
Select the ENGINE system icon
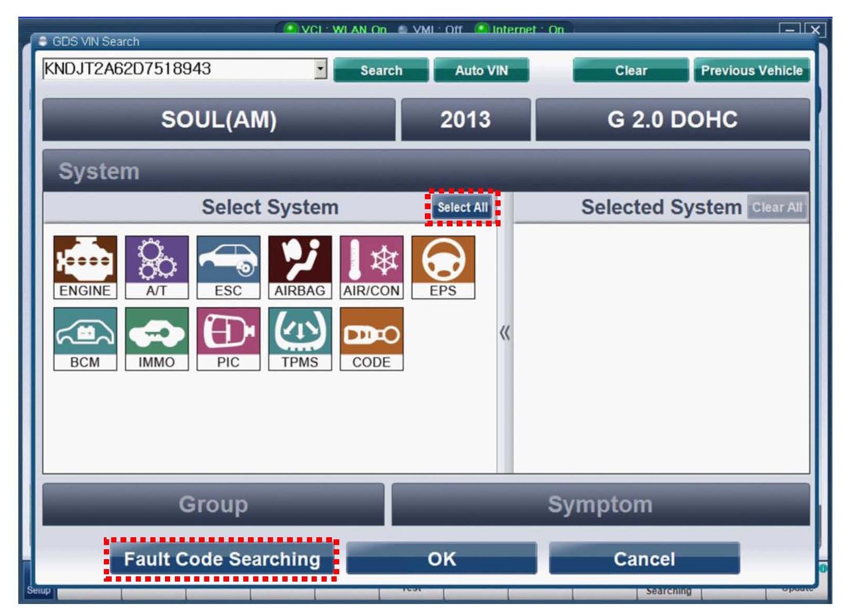85,267
